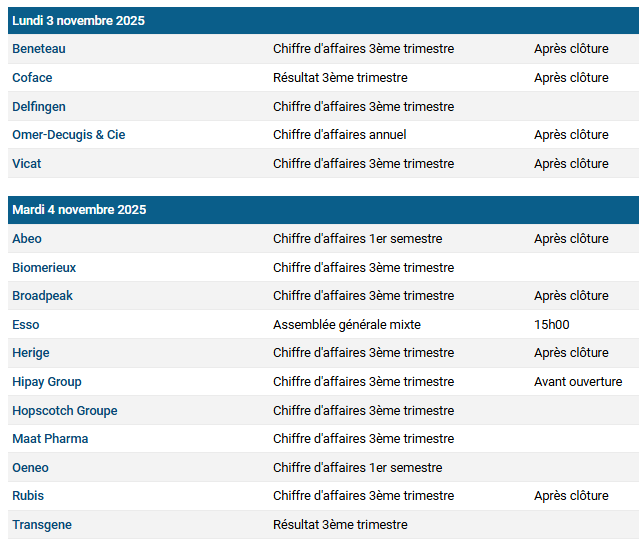Select Chiffre d'affaires annuel for Omer-Decugis
The image size is (639, 549).
point(339,134)
